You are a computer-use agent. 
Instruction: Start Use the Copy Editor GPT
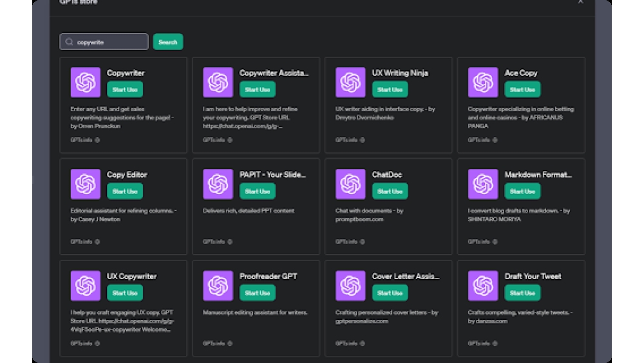125,191
